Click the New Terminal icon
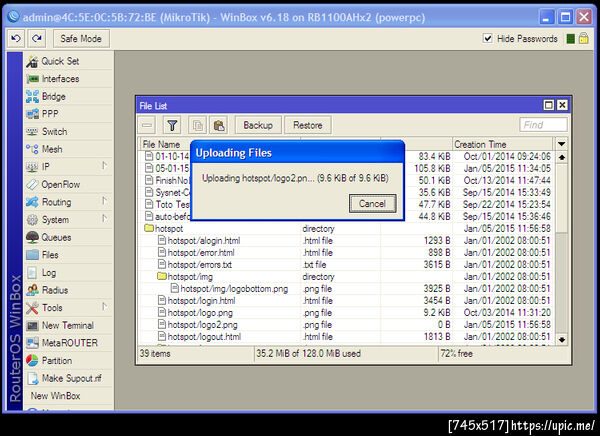 33,325
